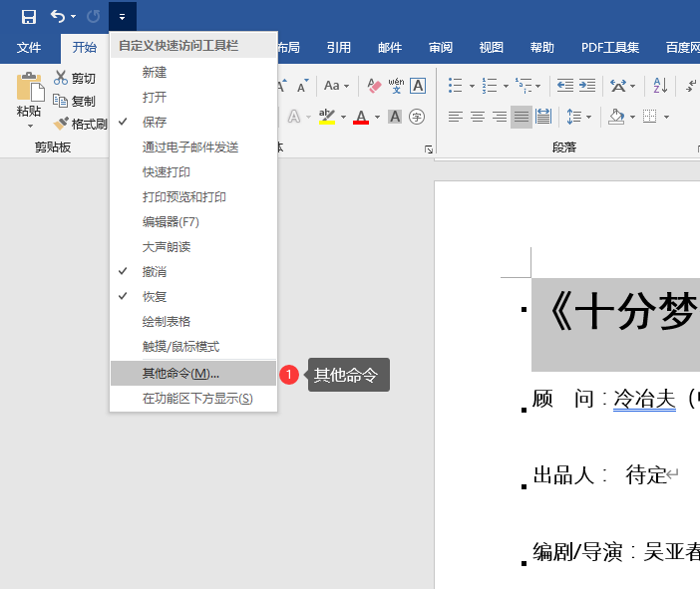The width and height of the screenshot is (700, 589).
Task: Switch to the 审阅 tab
Action: point(441,47)
